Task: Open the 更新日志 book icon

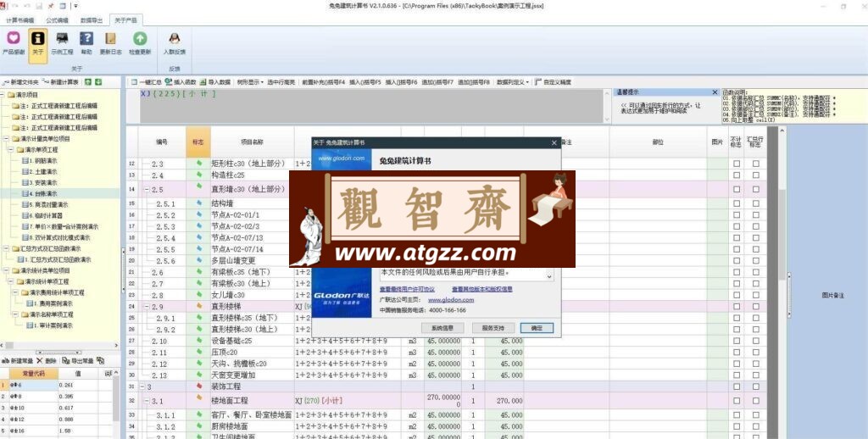Action: point(111,38)
